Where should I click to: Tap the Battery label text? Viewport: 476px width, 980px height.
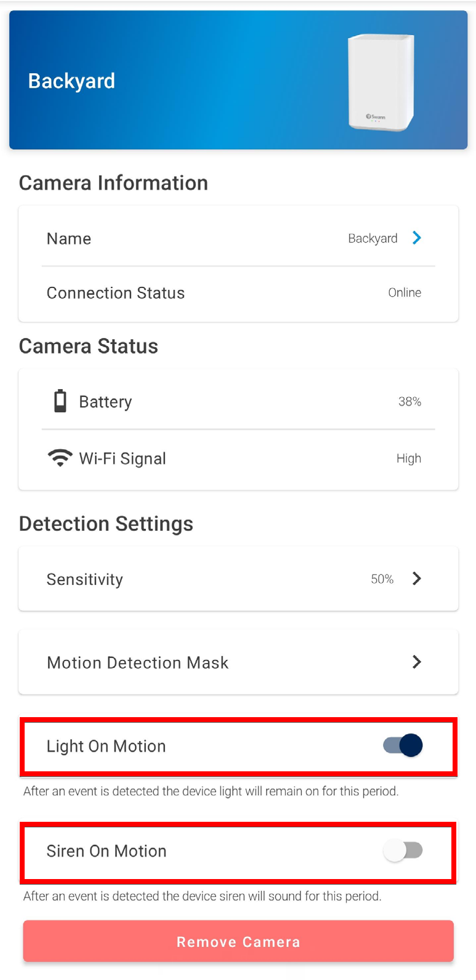tap(105, 402)
